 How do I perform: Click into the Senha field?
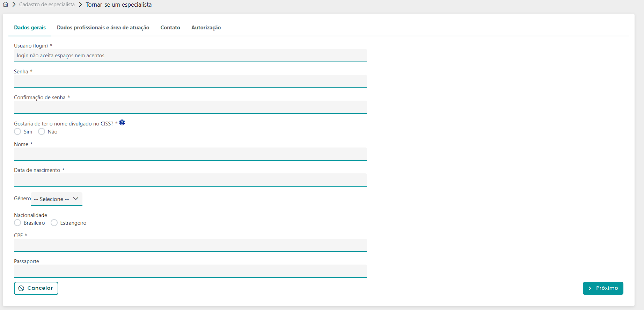click(x=190, y=81)
